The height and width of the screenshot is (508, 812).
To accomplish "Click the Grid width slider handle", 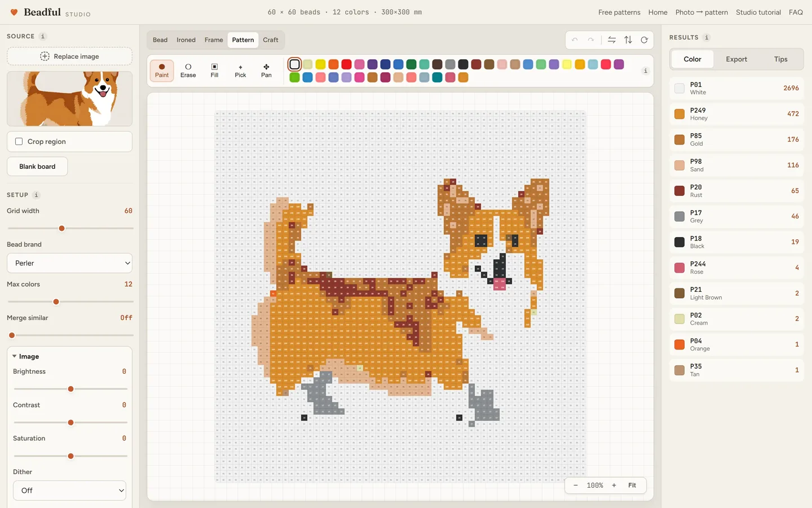I will tap(62, 228).
